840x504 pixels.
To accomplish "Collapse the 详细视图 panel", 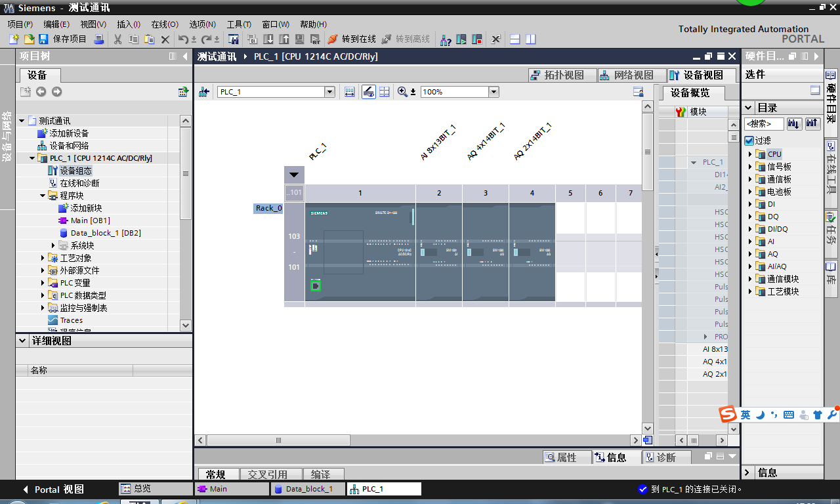I will pyautogui.click(x=23, y=341).
